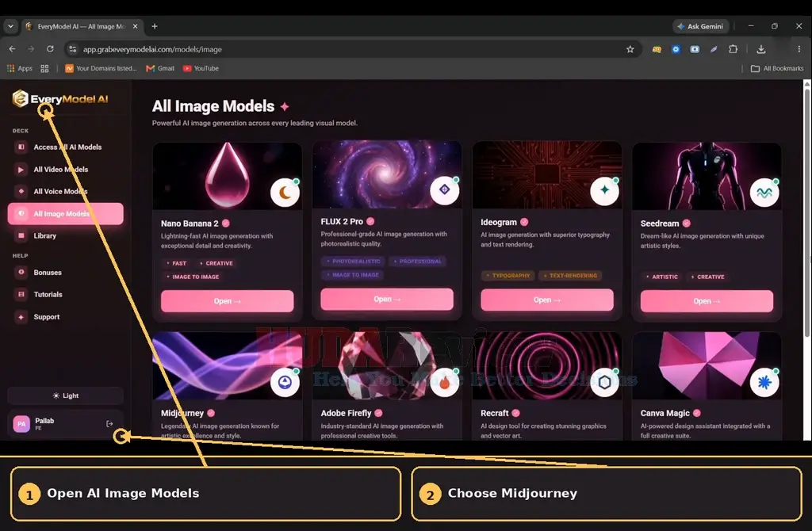Click the Nano Banana 2 moon badge icon
The height and width of the screenshot is (531, 812).
[285, 193]
